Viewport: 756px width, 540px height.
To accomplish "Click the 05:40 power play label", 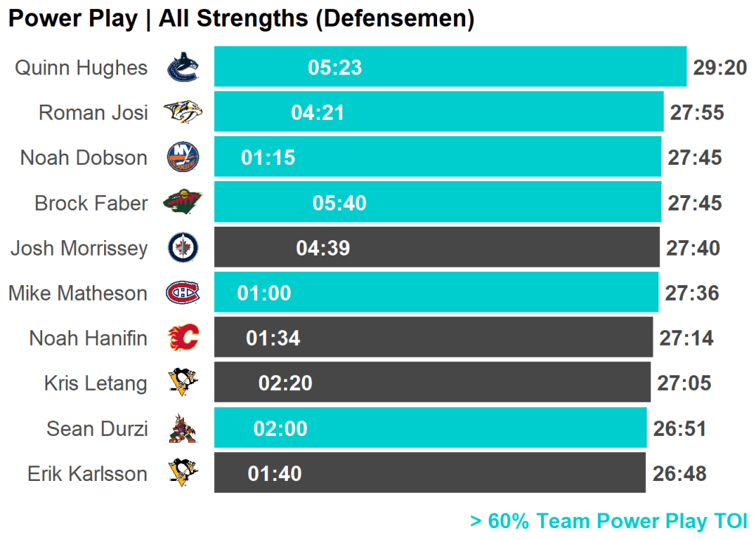I will point(340,203).
